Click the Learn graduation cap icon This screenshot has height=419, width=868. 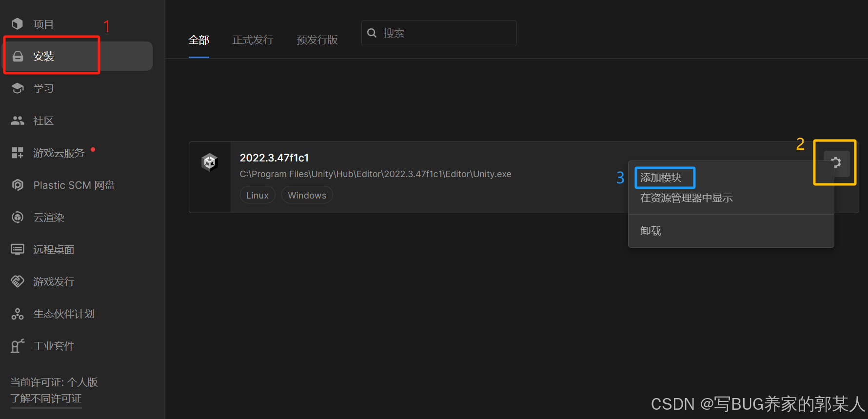coord(18,88)
